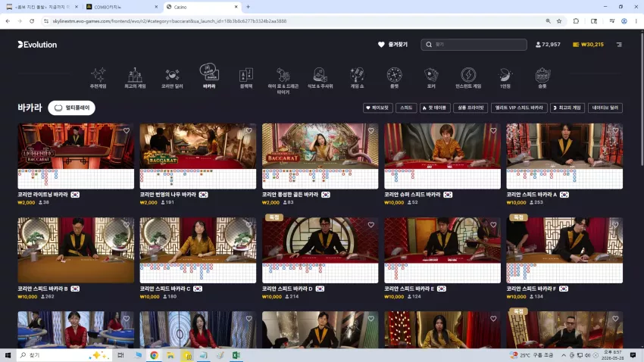
Task: Apply the 엘리트 VIP 스피드 바카라 filter
Action: (x=519, y=108)
